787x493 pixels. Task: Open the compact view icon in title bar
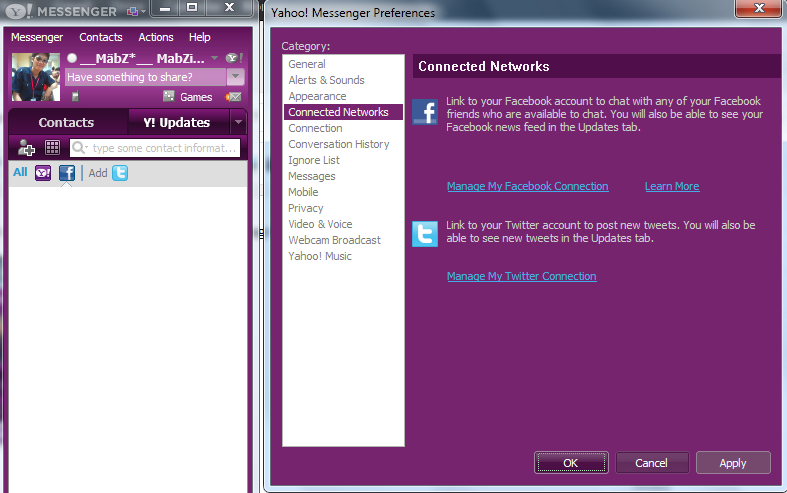coord(134,11)
